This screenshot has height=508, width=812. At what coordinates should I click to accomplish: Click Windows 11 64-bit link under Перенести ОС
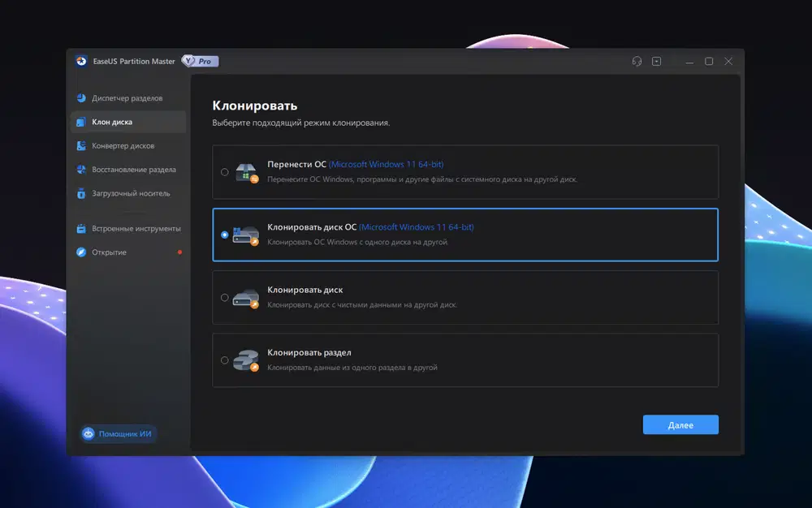click(387, 164)
